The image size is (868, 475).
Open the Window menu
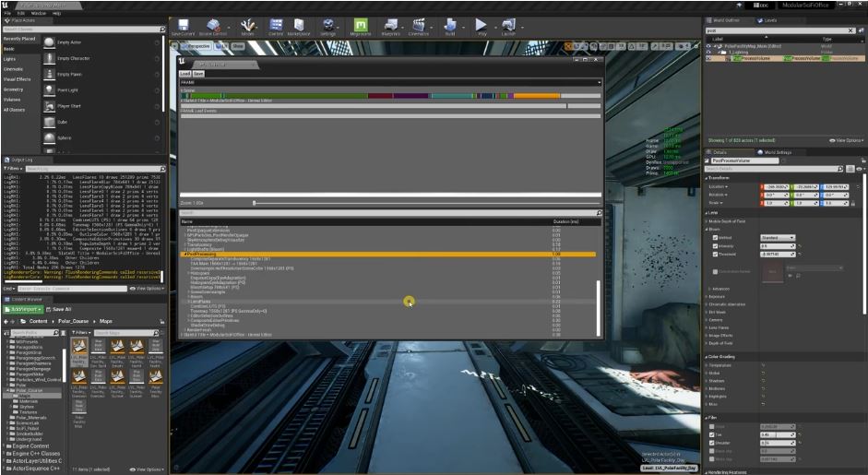pyautogui.click(x=39, y=14)
